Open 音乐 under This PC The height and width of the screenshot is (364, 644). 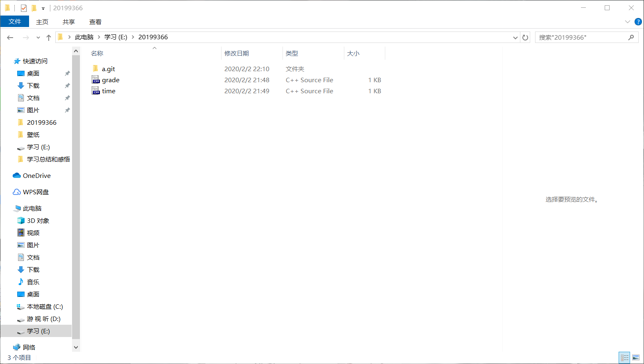[x=33, y=282]
